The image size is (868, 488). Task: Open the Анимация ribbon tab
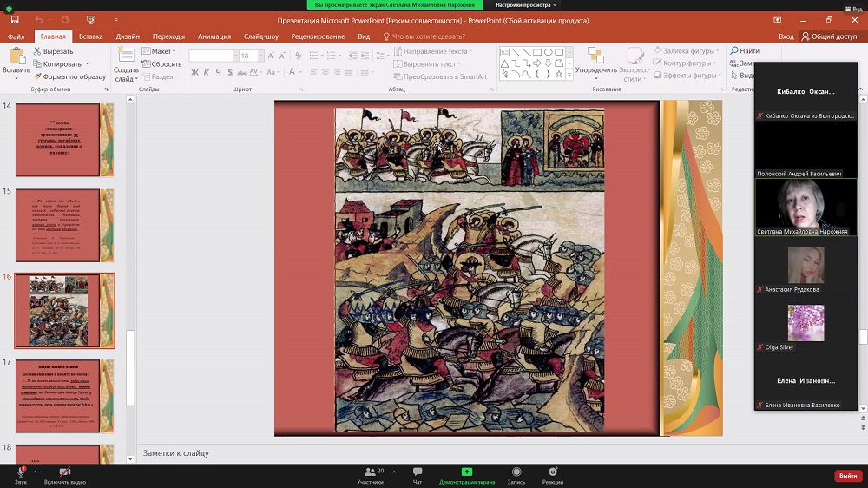pos(214,36)
